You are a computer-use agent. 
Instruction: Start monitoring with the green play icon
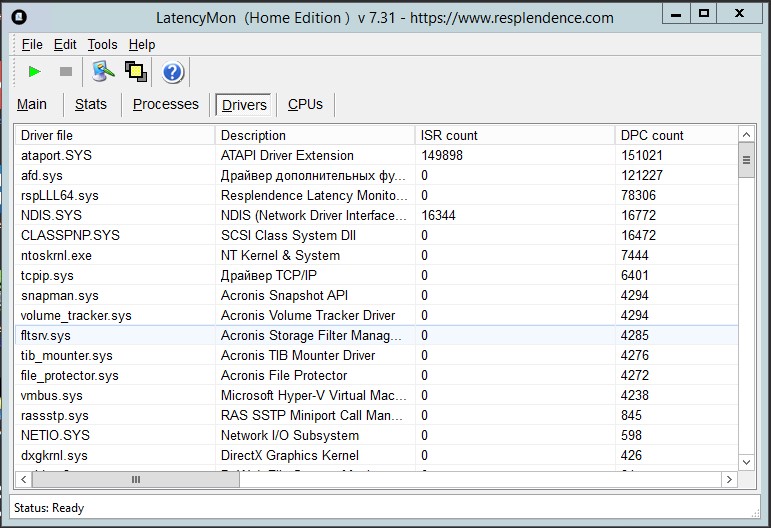pyautogui.click(x=34, y=72)
